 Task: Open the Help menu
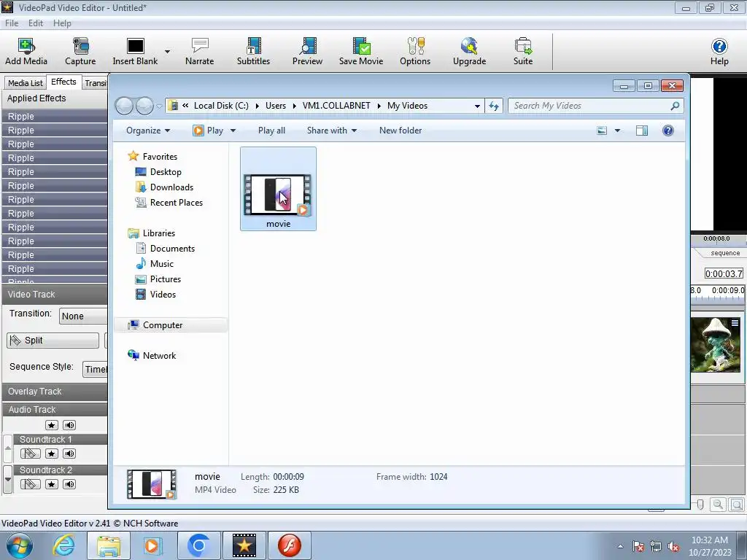[62, 23]
